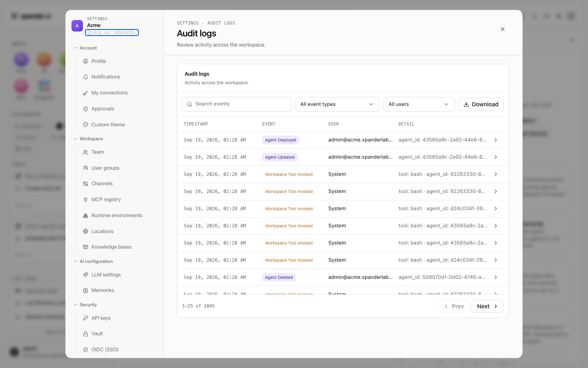Open Runtime environments settings
Screen dimensions: 588x368
point(118,215)
